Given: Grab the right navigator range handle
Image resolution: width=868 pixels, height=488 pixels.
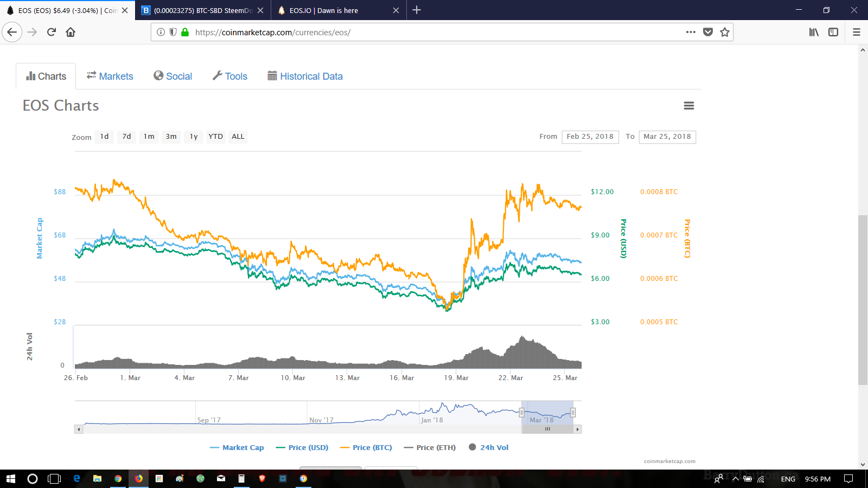Looking at the screenshot, I should 573,413.
